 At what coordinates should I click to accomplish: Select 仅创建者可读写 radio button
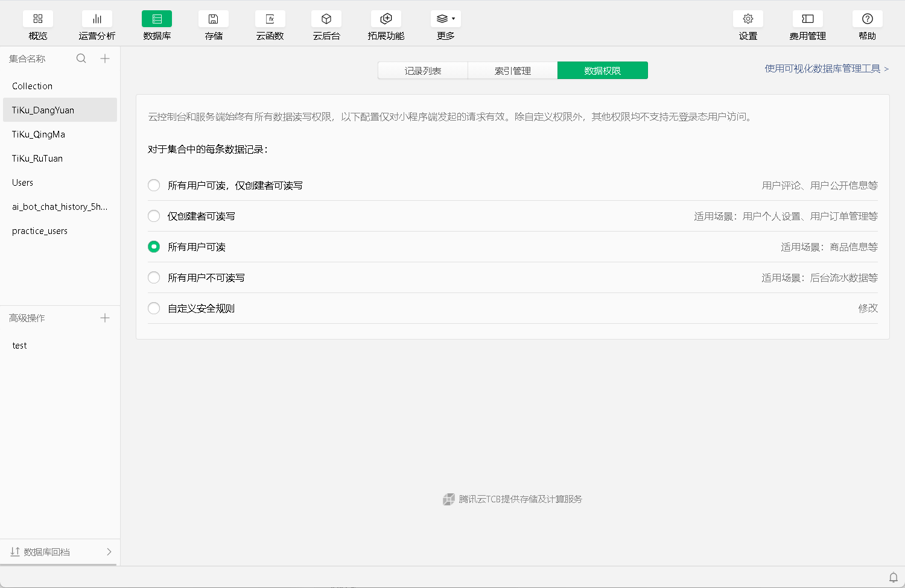[154, 216]
